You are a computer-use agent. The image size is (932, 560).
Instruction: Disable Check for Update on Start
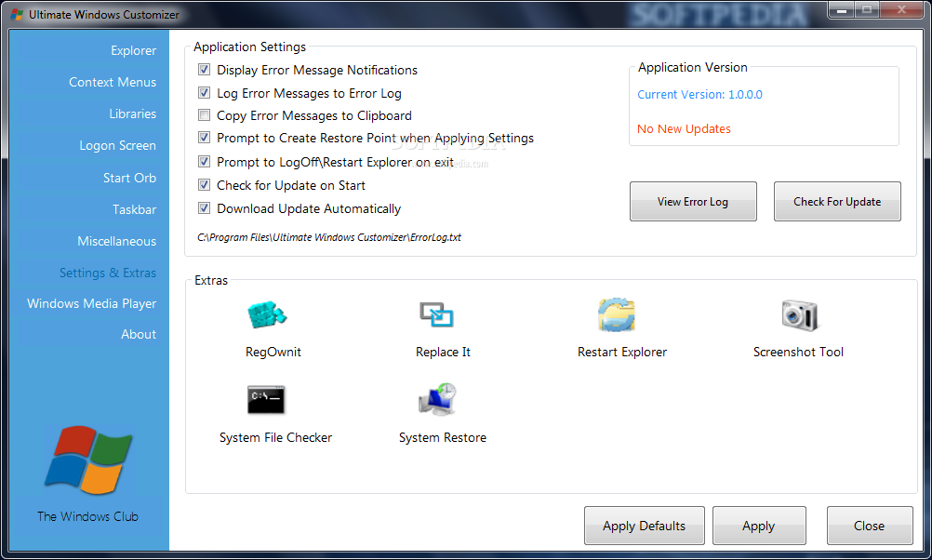pos(204,184)
